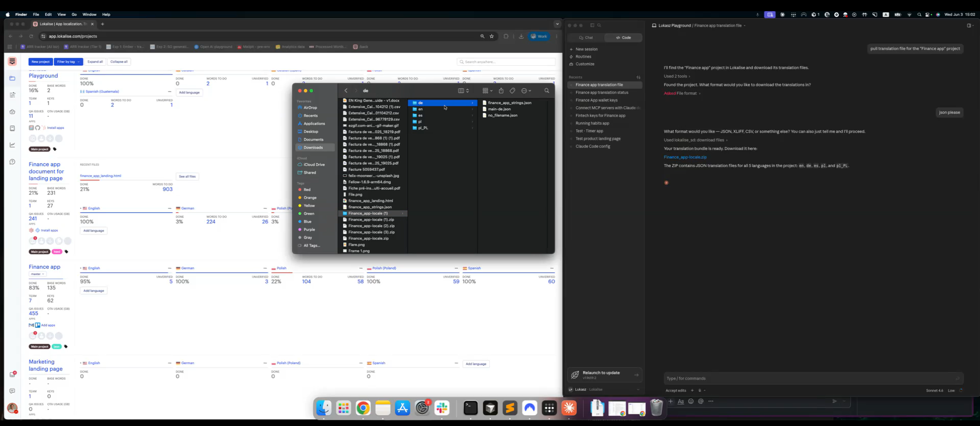
Task: Open the View menu in menu bar
Action: pos(61,15)
